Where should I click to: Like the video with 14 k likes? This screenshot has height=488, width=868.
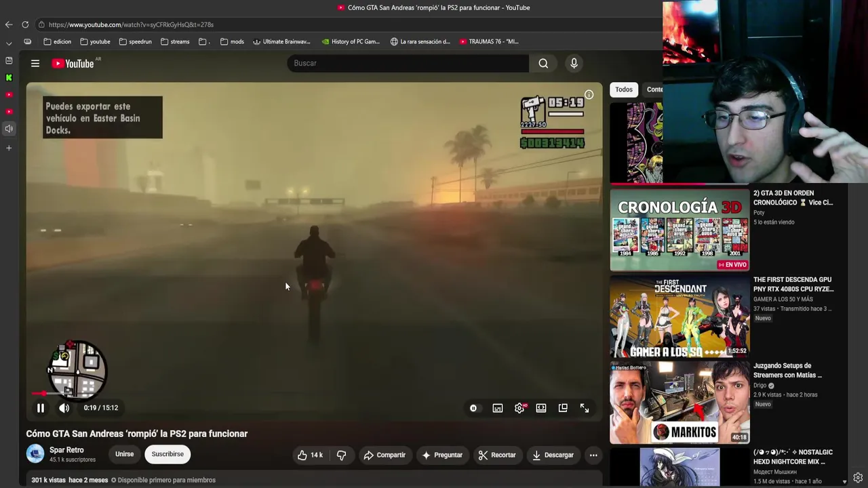click(311, 455)
